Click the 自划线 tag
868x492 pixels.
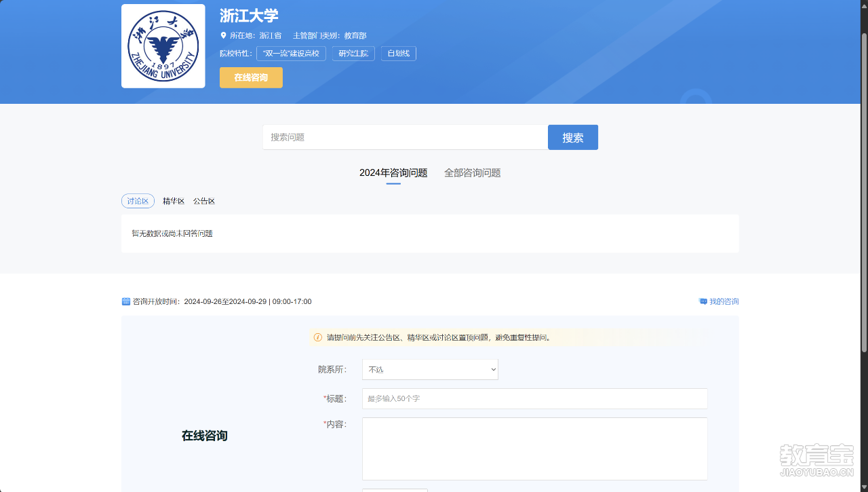(x=399, y=54)
